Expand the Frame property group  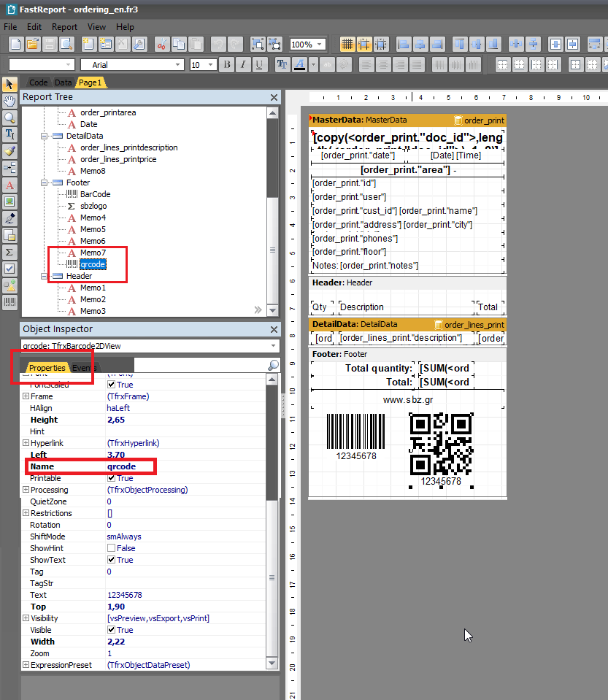(26, 396)
